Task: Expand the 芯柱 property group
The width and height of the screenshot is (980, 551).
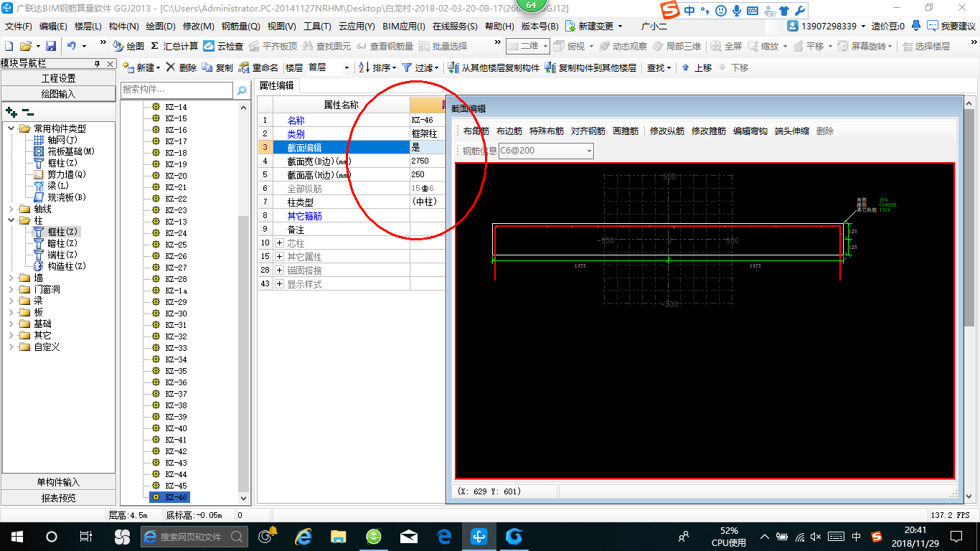Action: coord(279,243)
